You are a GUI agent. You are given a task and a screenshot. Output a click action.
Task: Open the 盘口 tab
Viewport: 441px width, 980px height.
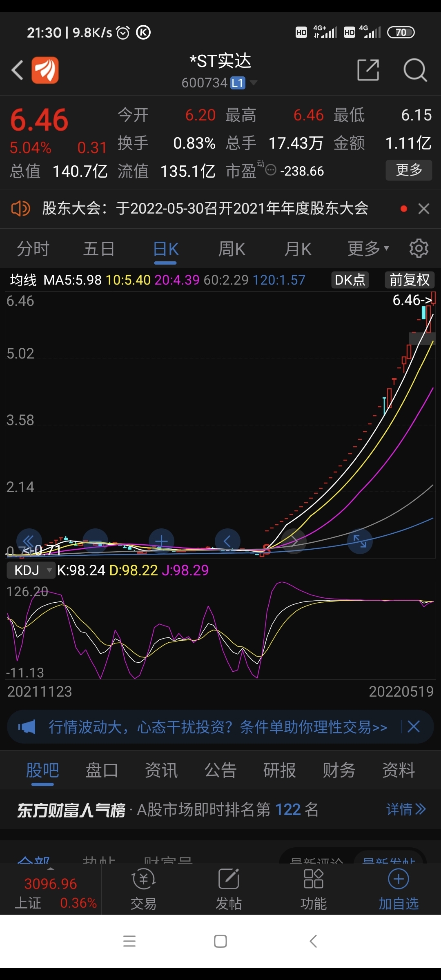(x=102, y=771)
